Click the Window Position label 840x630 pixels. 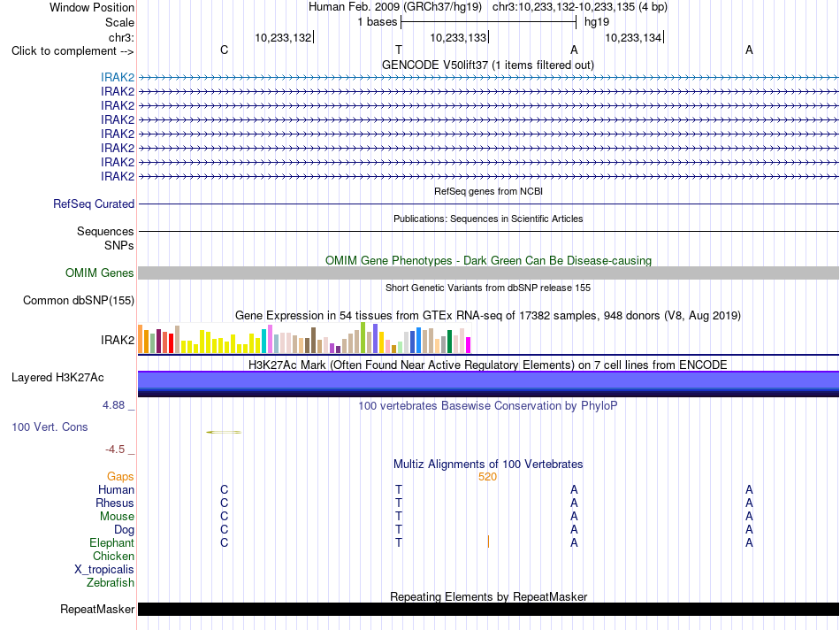click(x=92, y=7)
